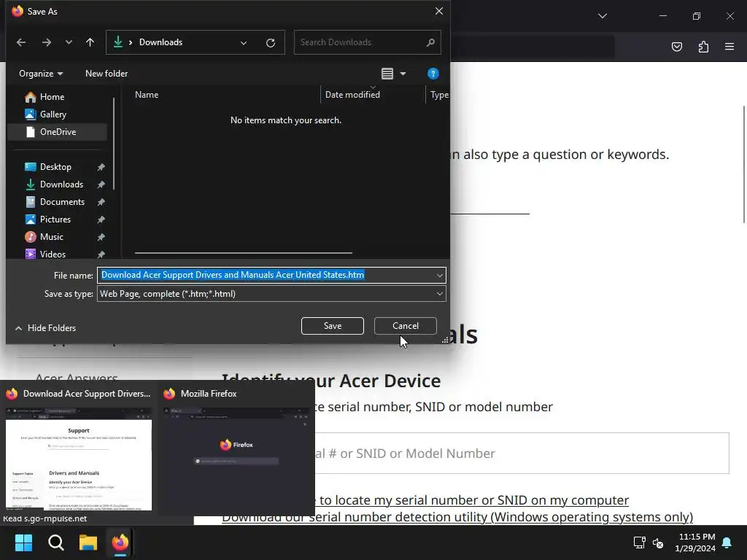The width and height of the screenshot is (747, 560).
Task: Go back in Save As dialog
Action: tap(21, 42)
